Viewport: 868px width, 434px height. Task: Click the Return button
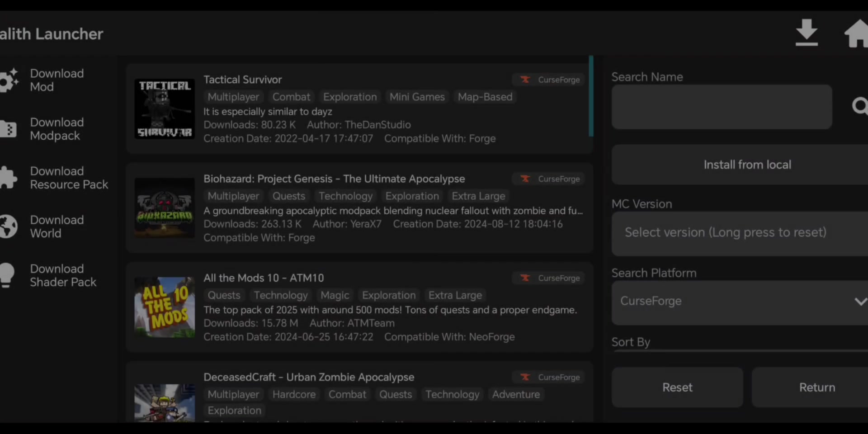[x=810, y=387]
